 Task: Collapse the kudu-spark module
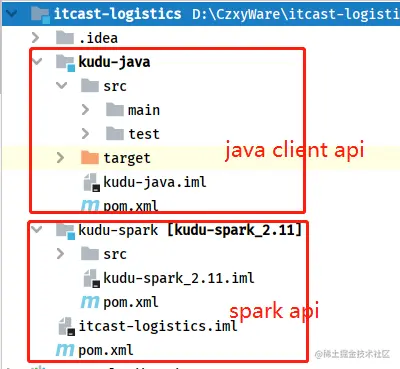point(37,230)
